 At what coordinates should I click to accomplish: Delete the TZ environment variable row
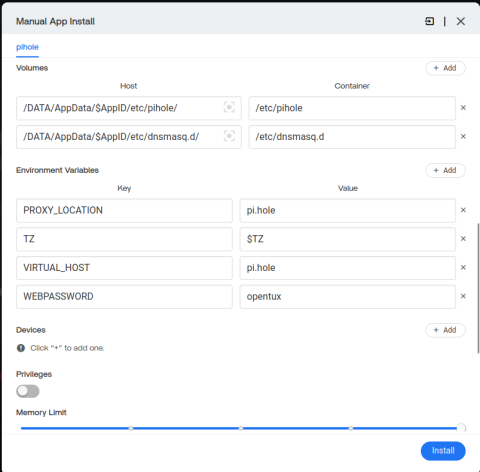click(x=463, y=239)
